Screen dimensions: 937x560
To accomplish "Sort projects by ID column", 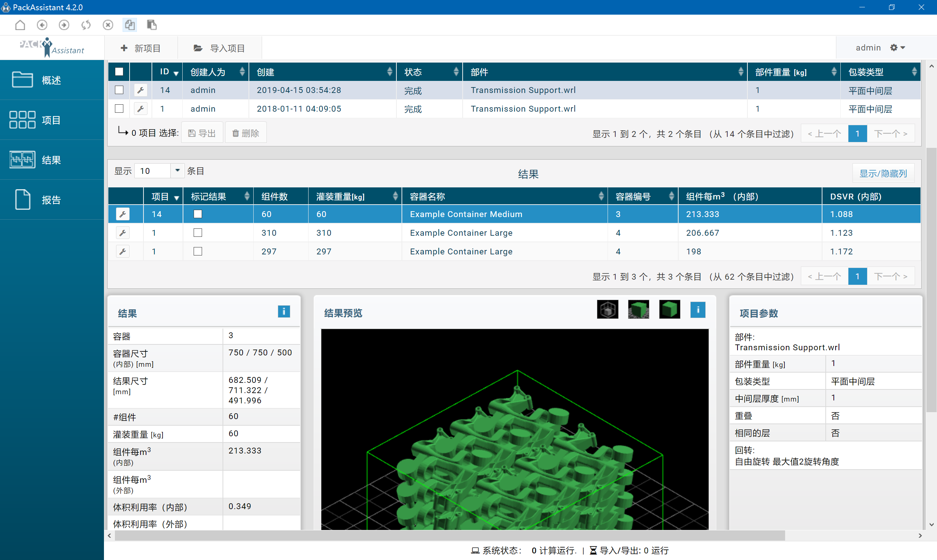I will pyautogui.click(x=167, y=72).
